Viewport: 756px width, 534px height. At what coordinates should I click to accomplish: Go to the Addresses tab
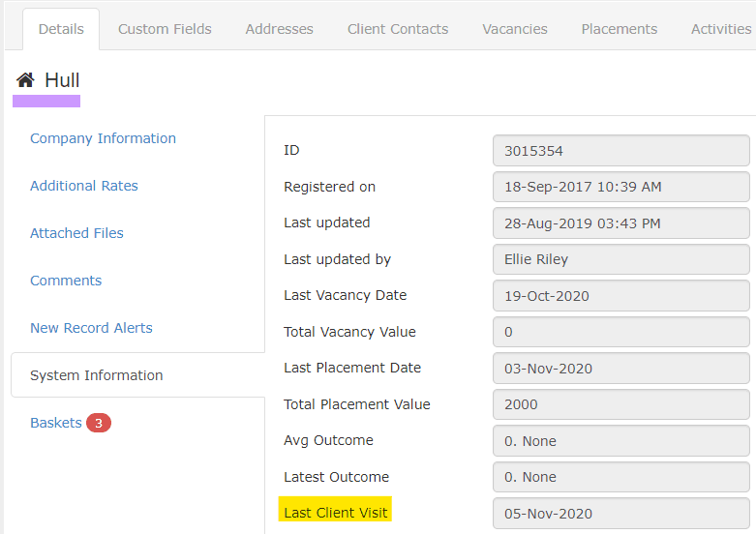pyautogui.click(x=279, y=29)
